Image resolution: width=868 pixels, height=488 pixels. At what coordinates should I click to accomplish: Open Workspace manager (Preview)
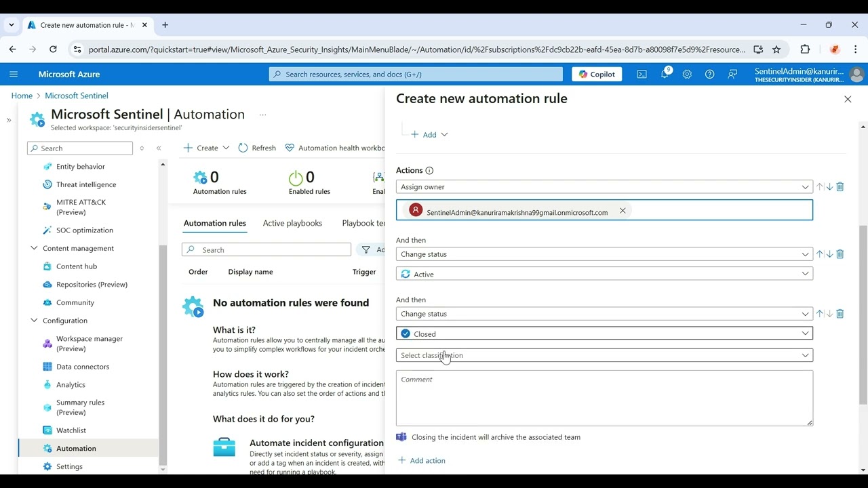point(90,344)
